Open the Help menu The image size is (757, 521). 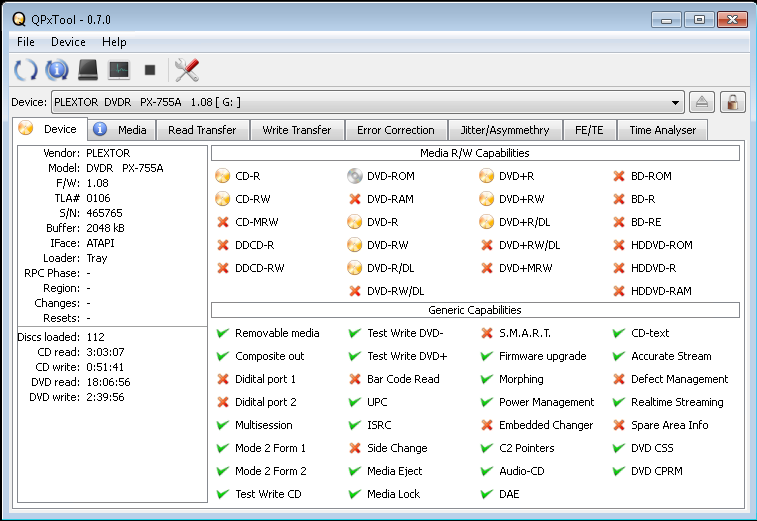click(x=114, y=42)
